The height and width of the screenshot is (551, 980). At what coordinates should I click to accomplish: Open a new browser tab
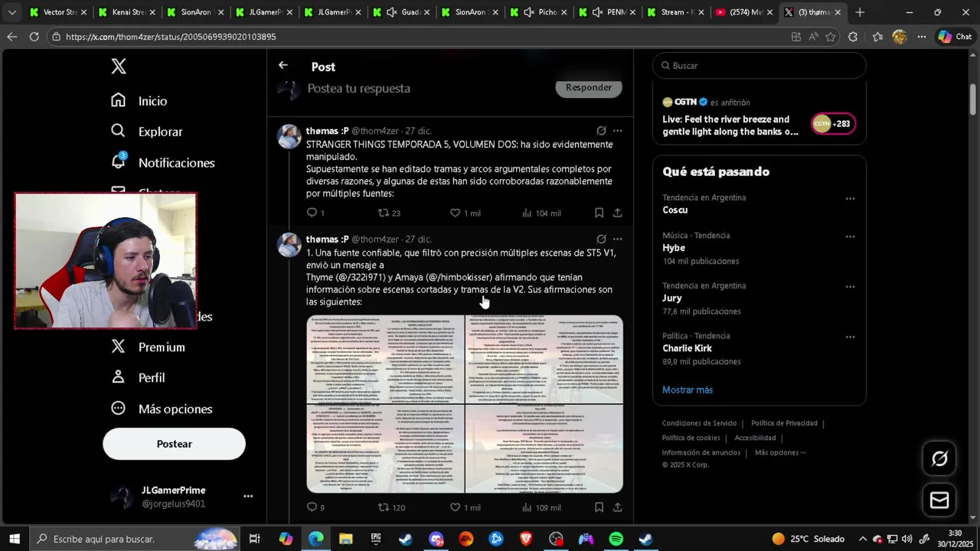click(860, 12)
